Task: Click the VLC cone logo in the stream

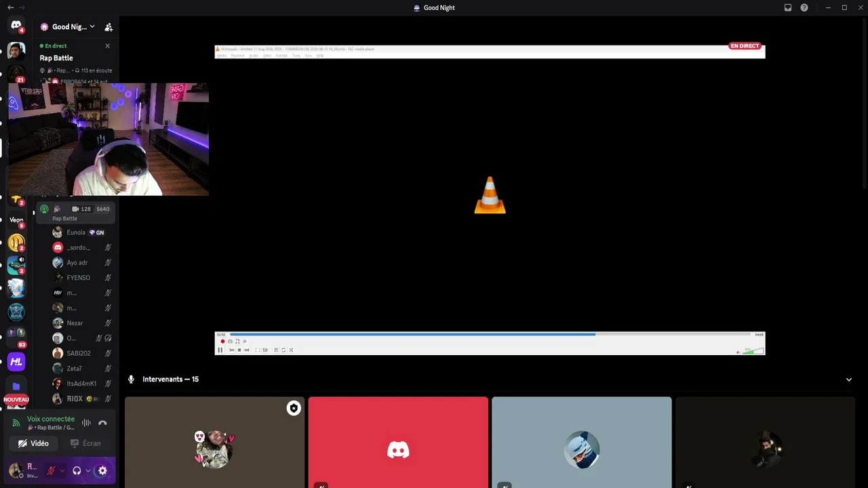Action: point(490,195)
